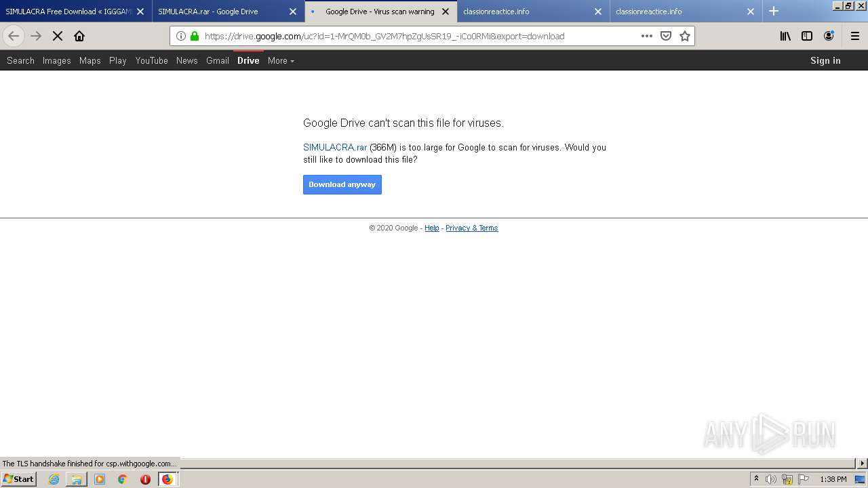Open Google Images link
Screen dimensions: 868x488
[57, 60]
